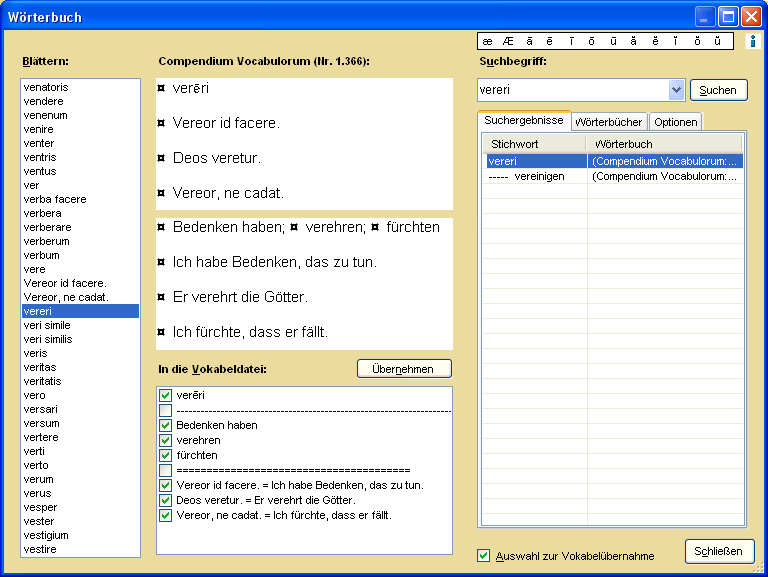The width and height of the screenshot is (768, 577).
Task: Check the equals-sign separator entry
Action: (166, 470)
